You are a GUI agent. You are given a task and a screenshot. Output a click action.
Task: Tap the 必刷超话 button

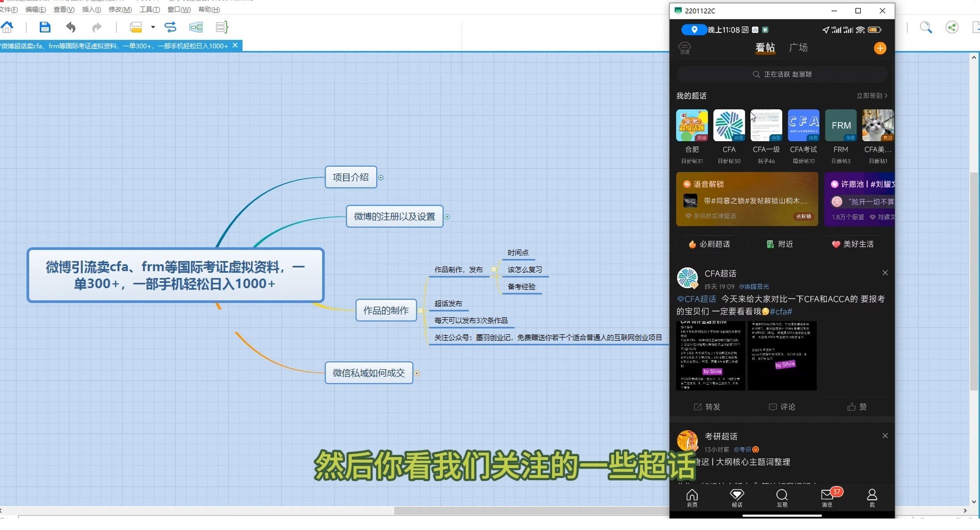(709, 244)
